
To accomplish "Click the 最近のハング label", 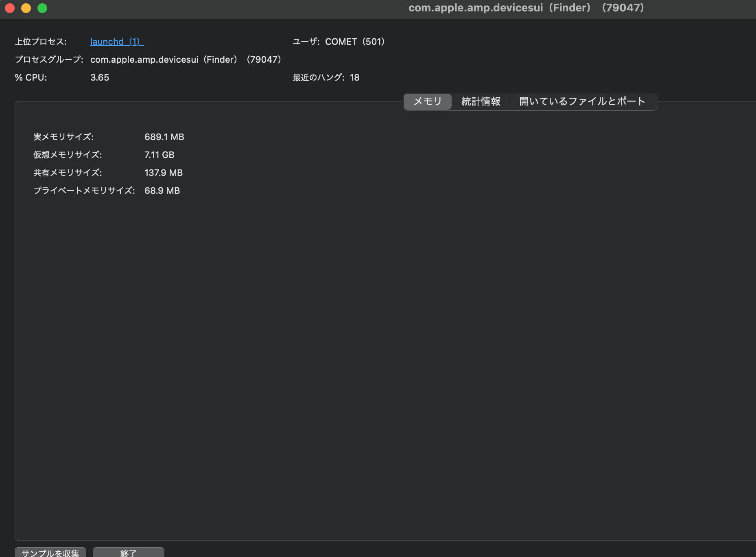I will 319,77.
